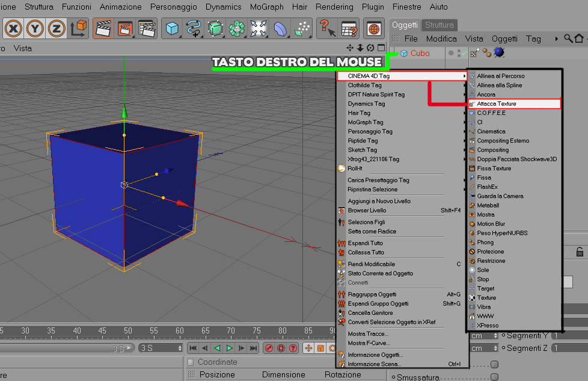Click the viewport rotate navigation icon

370,48
